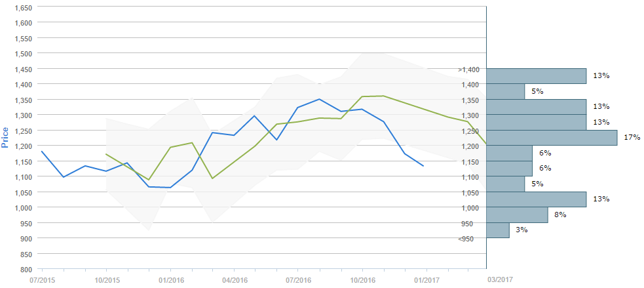Click the blue line's last data point
The width and height of the screenshot is (644, 288).
[x=423, y=166]
